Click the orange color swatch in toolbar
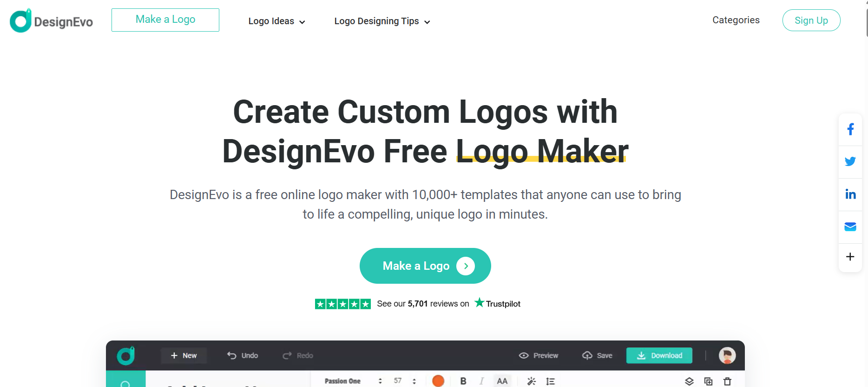Viewport: 868px width, 387px height. [x=438, y=381]
